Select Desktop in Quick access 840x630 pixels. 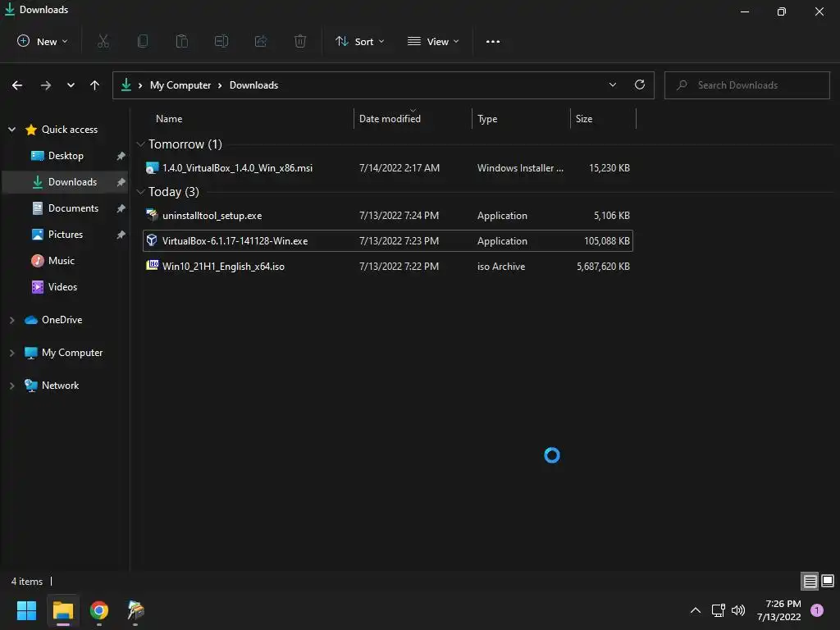[x=66, y=156]
